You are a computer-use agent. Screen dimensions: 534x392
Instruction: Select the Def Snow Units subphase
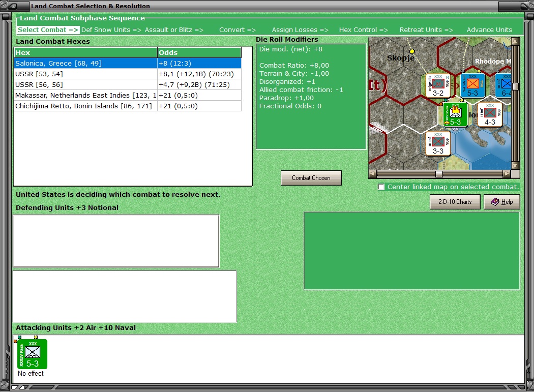click(111, 29)
